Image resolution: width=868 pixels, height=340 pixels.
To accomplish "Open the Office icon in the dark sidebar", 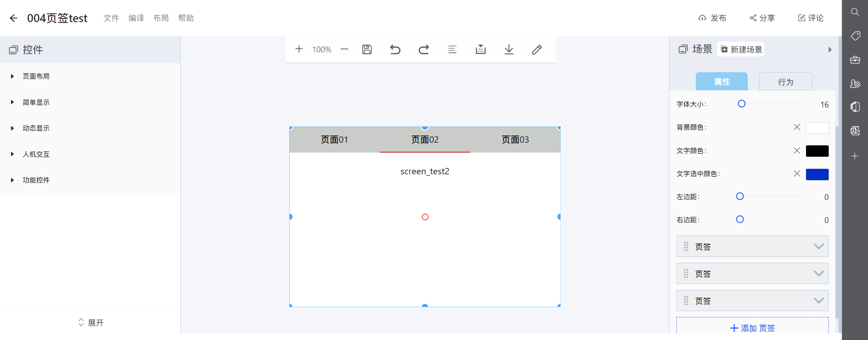I will coord(855,107).
